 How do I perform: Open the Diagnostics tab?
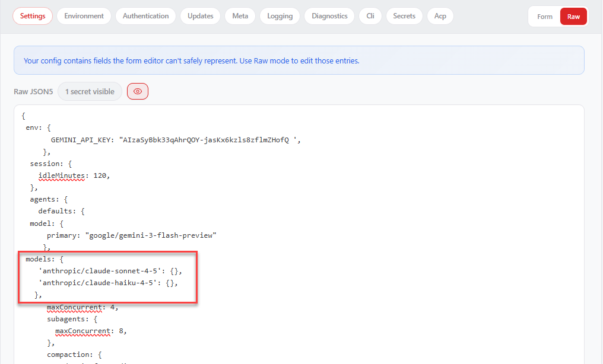329,16
